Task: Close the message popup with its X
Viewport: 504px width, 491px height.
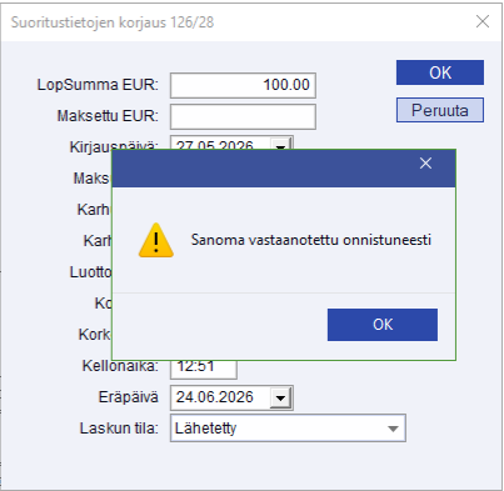Action: coord(426,163)
